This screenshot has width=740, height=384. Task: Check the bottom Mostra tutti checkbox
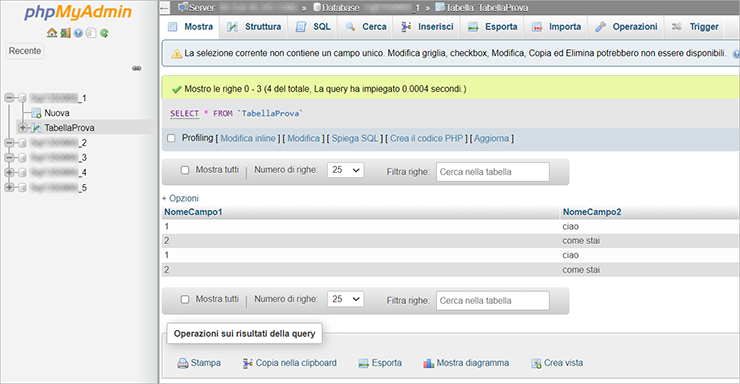[x=185, y=299]
